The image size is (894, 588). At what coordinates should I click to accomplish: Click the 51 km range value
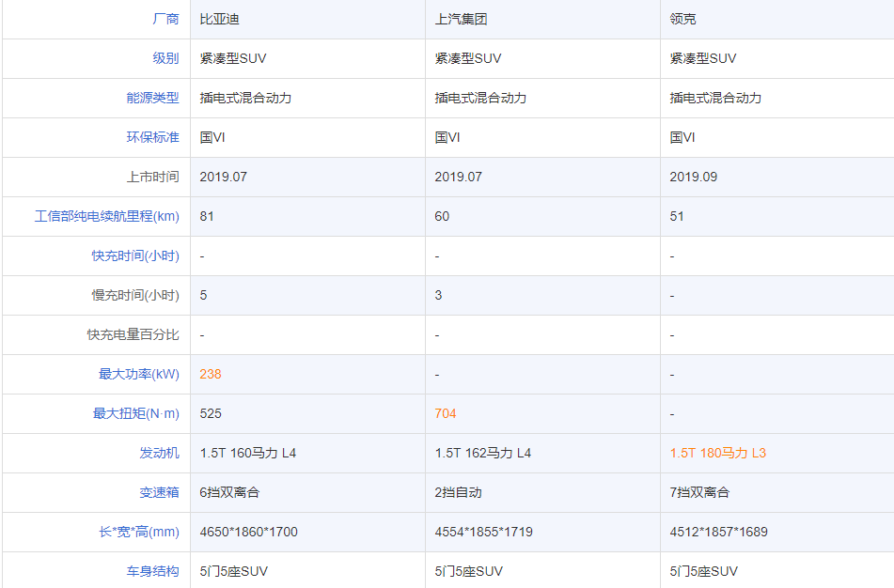tap(677, 217)
